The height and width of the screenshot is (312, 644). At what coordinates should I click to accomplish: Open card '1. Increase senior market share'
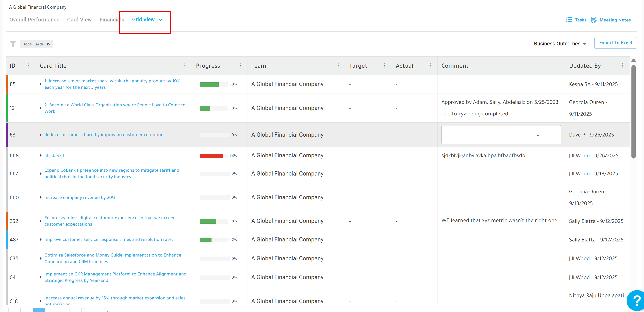(x=112, y=84)
